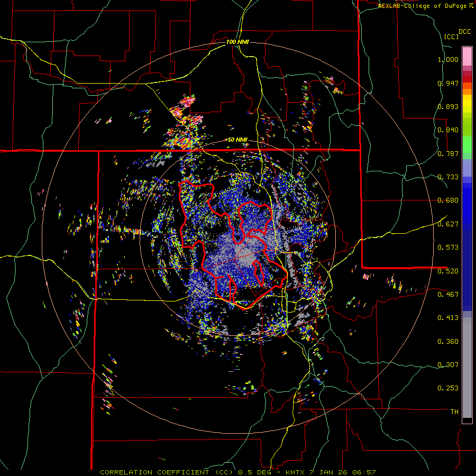Image resolution: width=476 pixels, height=476 pixels.
Task: Pick the light pink segment of color bar
Action: coord(467,57)
